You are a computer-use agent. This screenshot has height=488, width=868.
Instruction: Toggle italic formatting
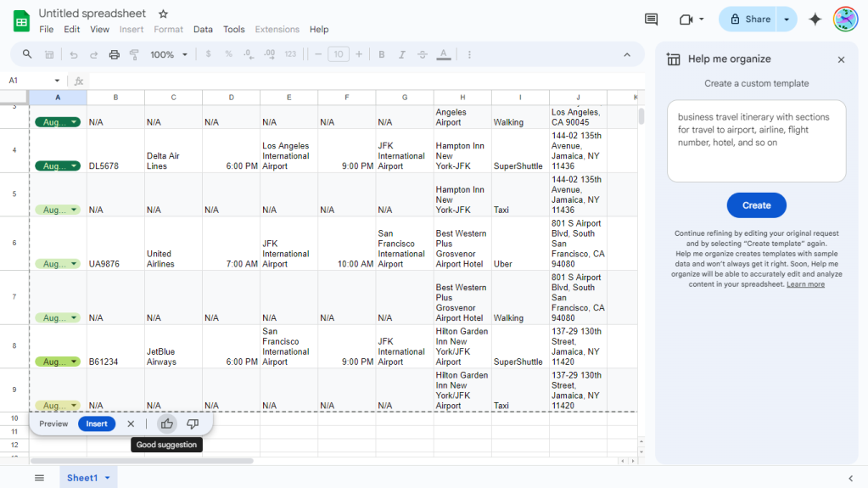(402, 54)
